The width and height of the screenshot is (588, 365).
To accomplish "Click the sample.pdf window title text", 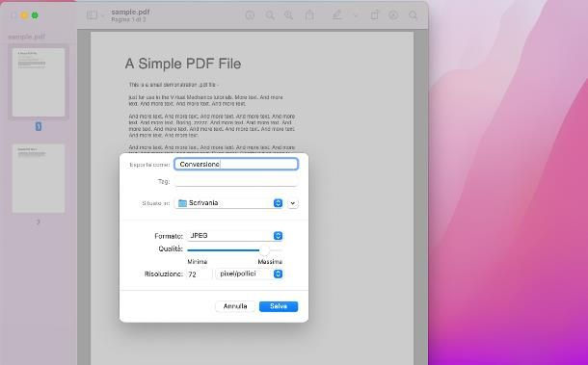I will click(x=130, y=12).
